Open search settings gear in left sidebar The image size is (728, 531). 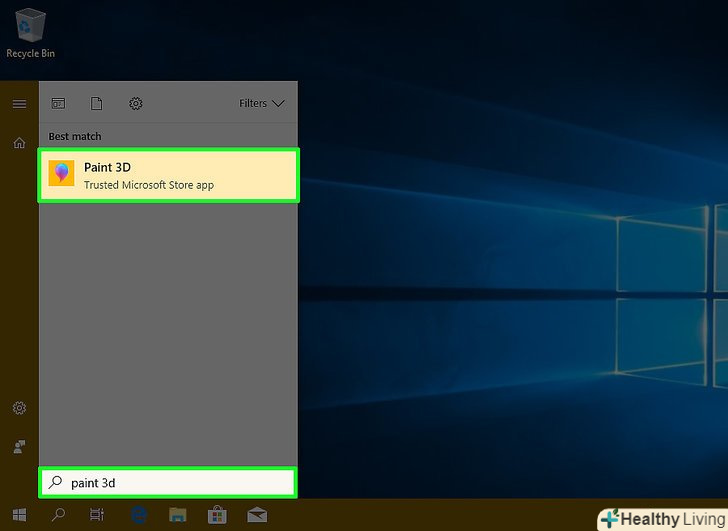[19, 408]
